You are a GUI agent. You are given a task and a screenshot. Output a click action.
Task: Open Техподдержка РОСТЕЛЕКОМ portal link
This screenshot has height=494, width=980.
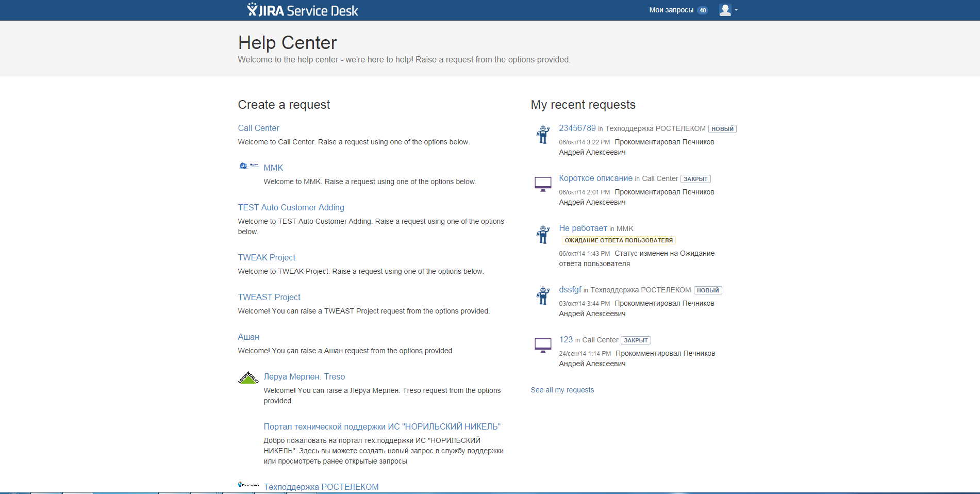tap(321, 487)
